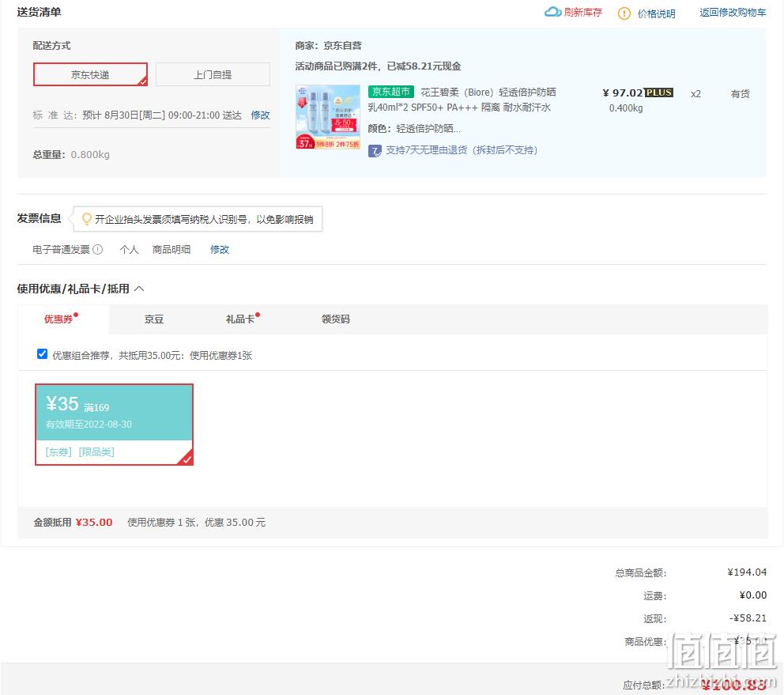Click the PLUS member price badge
This screenshot has width=784, height=695.
658,93
